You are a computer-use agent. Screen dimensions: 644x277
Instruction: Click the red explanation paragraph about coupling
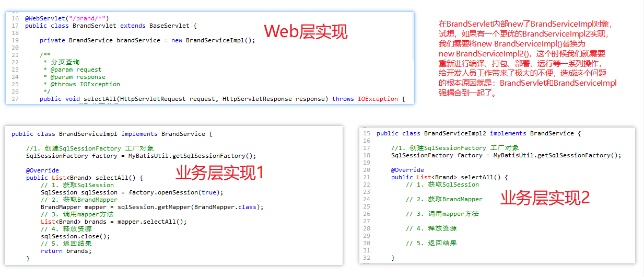pos(528,59)
